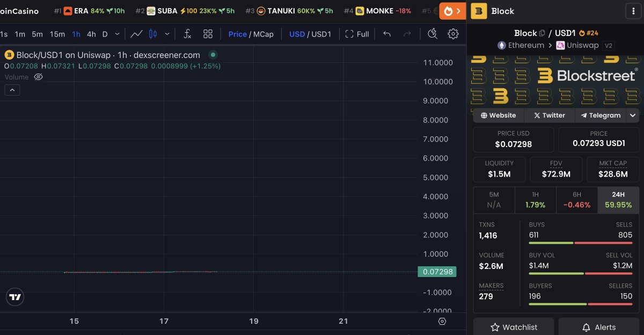Switch chart to MCap mode
Image resolution: width=644 pixels, height=335 pixels.
pos(264,34)
